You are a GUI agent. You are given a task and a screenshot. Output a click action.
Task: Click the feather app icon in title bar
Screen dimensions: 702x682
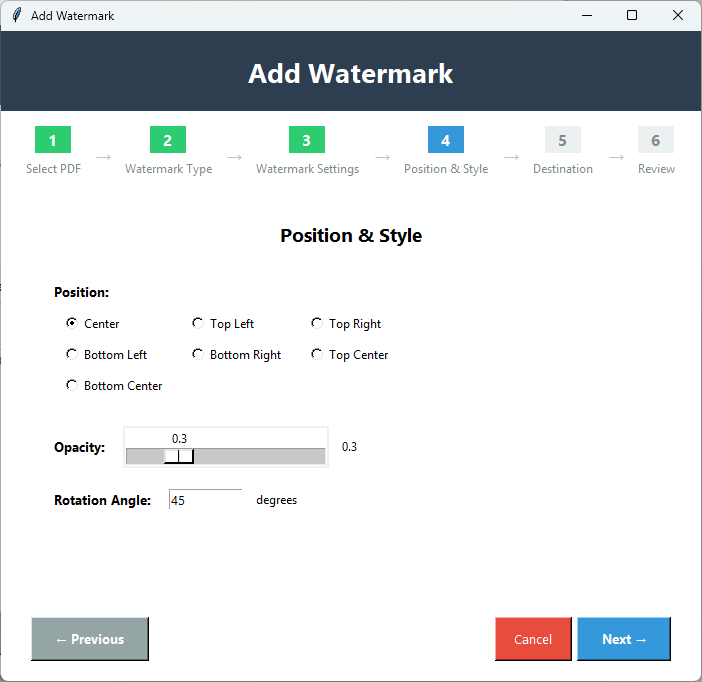[17, 15]
